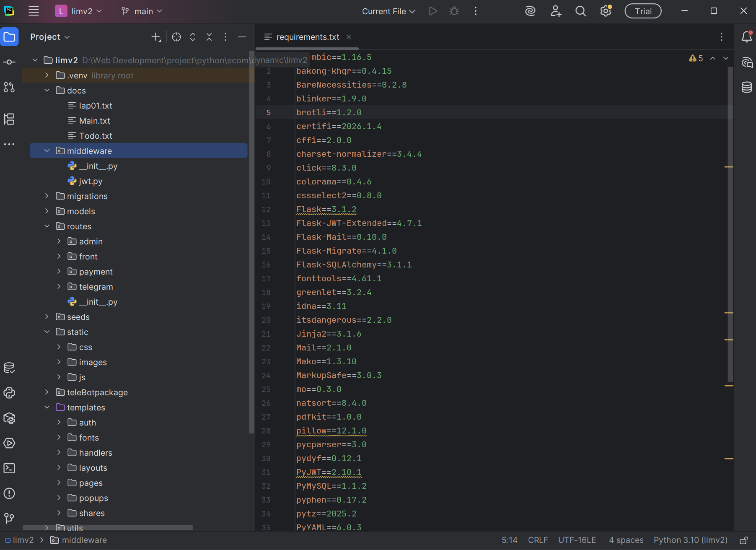Open the Project tool window
The height and width of the screenshot is (550, 756).
10,37
